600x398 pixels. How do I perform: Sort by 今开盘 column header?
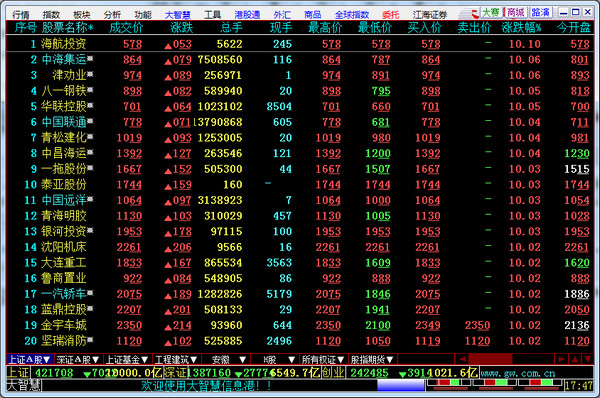click(x=574, y=28)
